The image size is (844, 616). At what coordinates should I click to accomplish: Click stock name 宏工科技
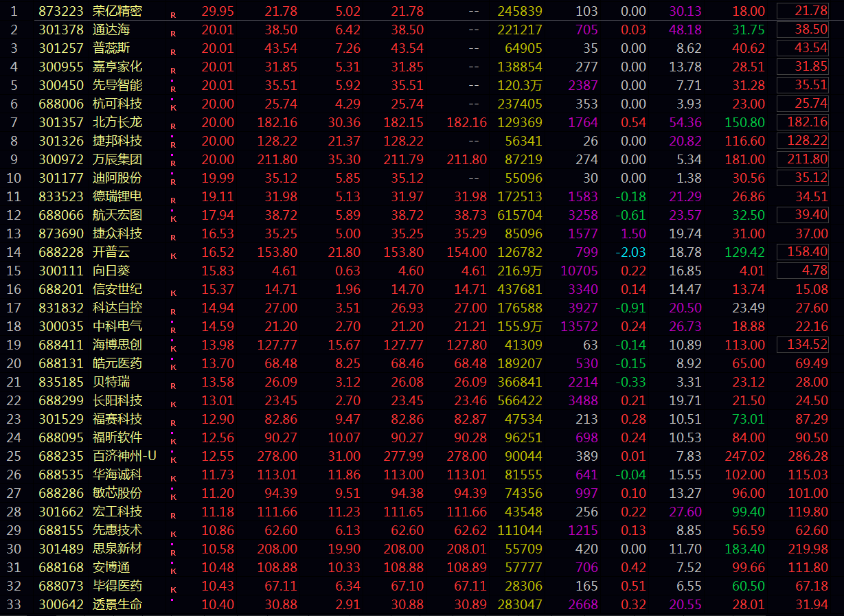coord(118,512)
